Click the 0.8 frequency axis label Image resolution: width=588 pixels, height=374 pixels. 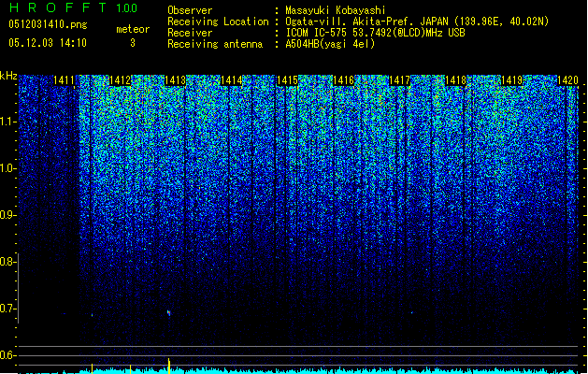[7, 262]
